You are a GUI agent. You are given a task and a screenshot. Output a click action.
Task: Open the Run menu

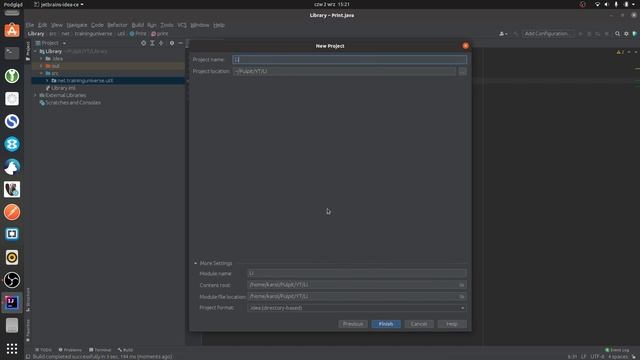[x=152, y=25]
